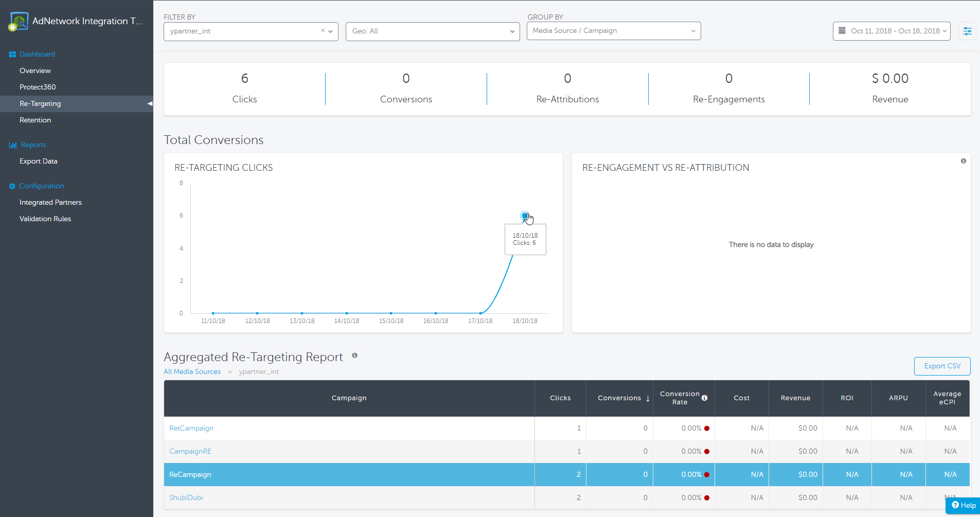The width and height of the screenshot is (980, 517).
Task: Clear the ypartner_int filter with the x icon
Action: (323, 31)
